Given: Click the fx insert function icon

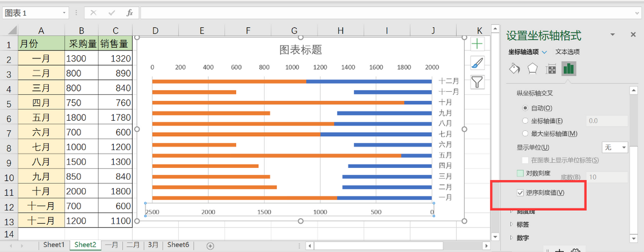Looking at the screenshot, I should click(129, 12).
